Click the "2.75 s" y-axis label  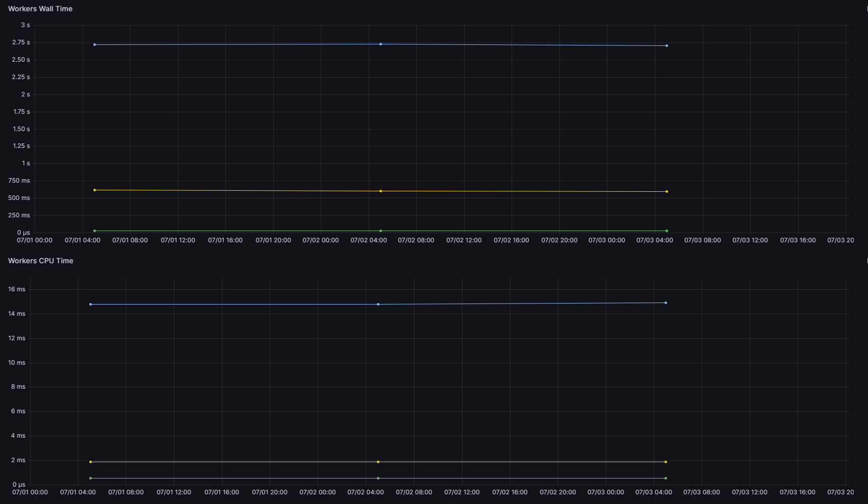coord(21,42)
